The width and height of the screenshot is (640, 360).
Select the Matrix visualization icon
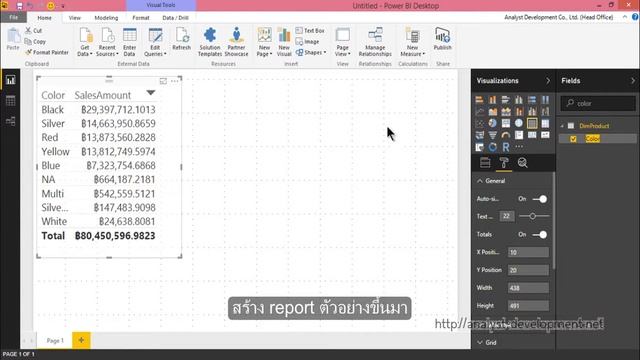click(545, 123)
